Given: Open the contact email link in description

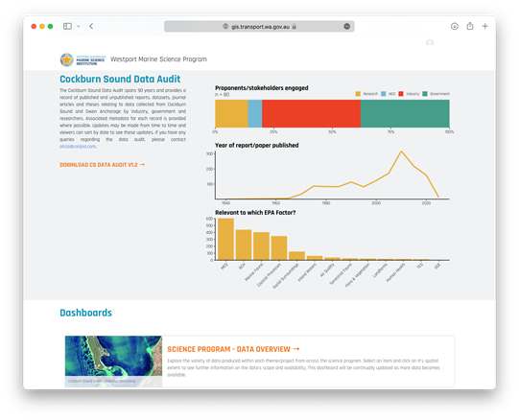Looking at the screenshot, I should 78,147.
